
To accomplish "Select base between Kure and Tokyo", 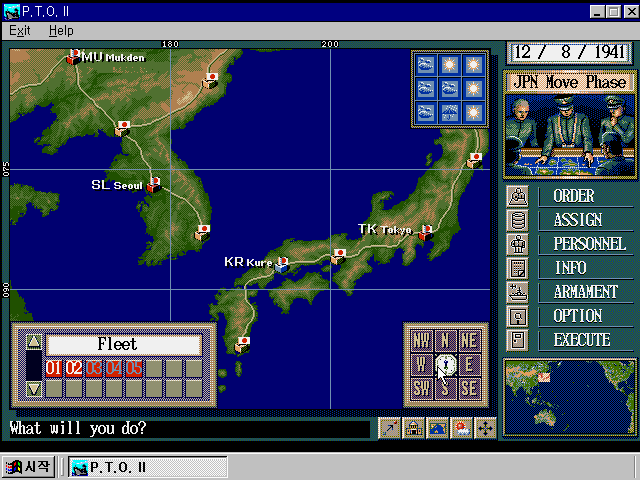I will [x=338, y=257].
